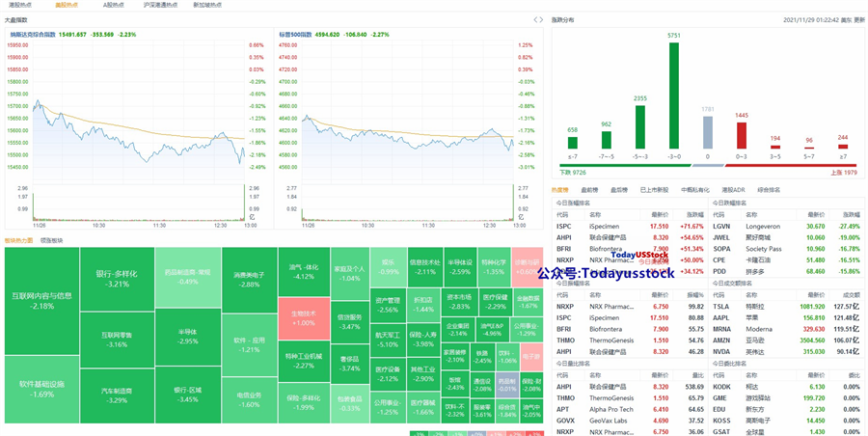The image size is (868, 436).
Task: Click the 信贷服务 -3.47% tile
Action: coord(350,322)
